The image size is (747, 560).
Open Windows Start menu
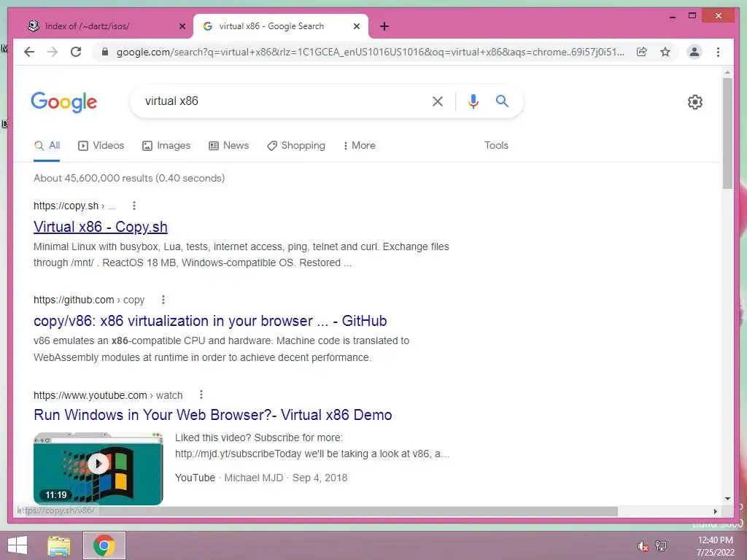18,545
